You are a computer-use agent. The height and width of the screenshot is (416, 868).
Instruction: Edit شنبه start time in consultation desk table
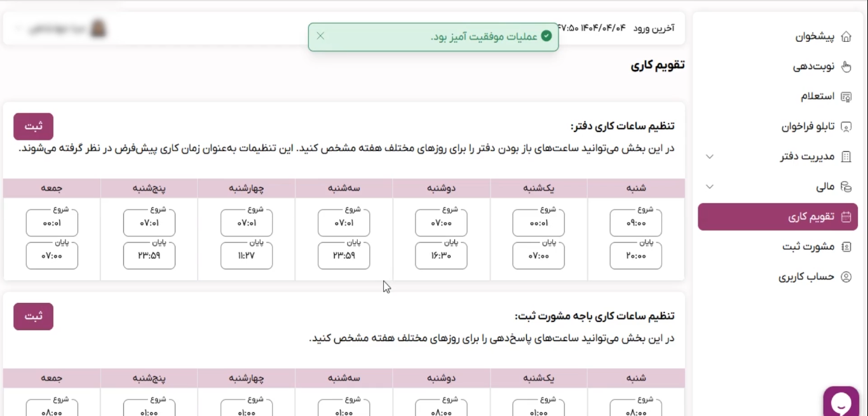point(635,408)
